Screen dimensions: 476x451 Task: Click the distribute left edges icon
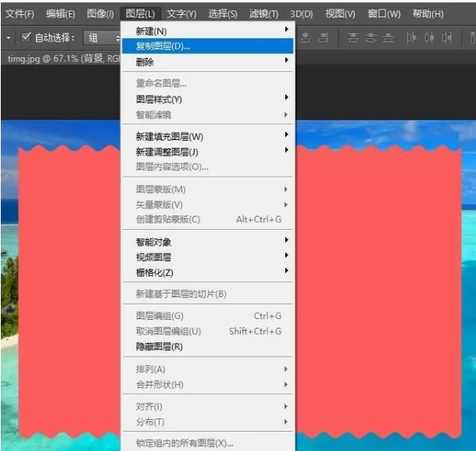point(412,37)
